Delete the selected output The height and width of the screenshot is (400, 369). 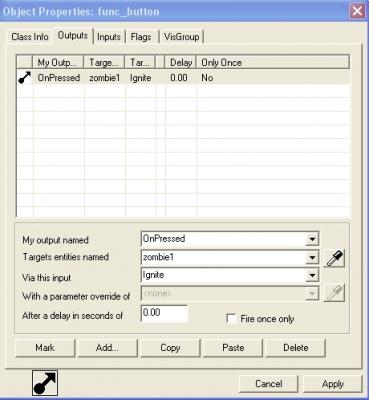click(x=295, y=348)
